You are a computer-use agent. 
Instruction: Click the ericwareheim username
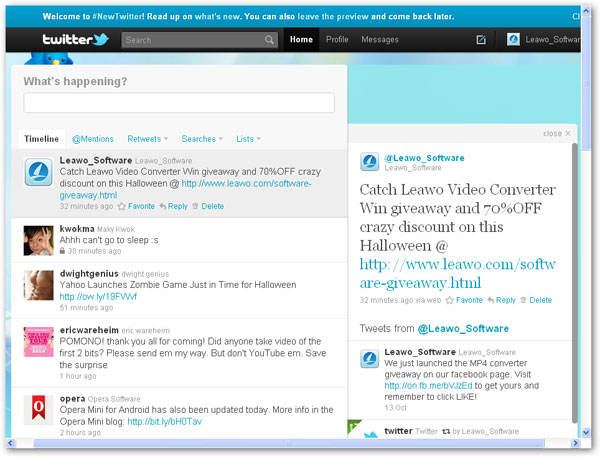[89, 330]
